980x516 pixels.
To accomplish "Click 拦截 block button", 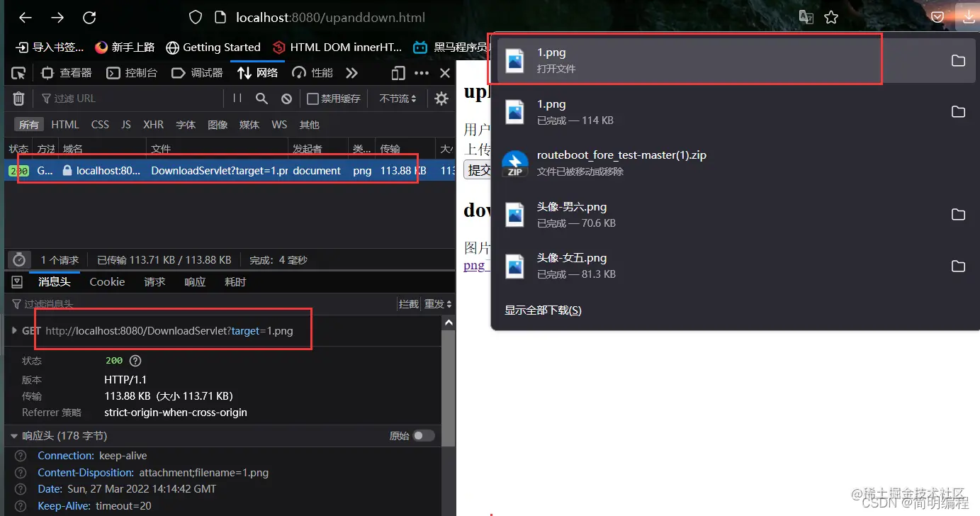I will [x=409, y=304].
